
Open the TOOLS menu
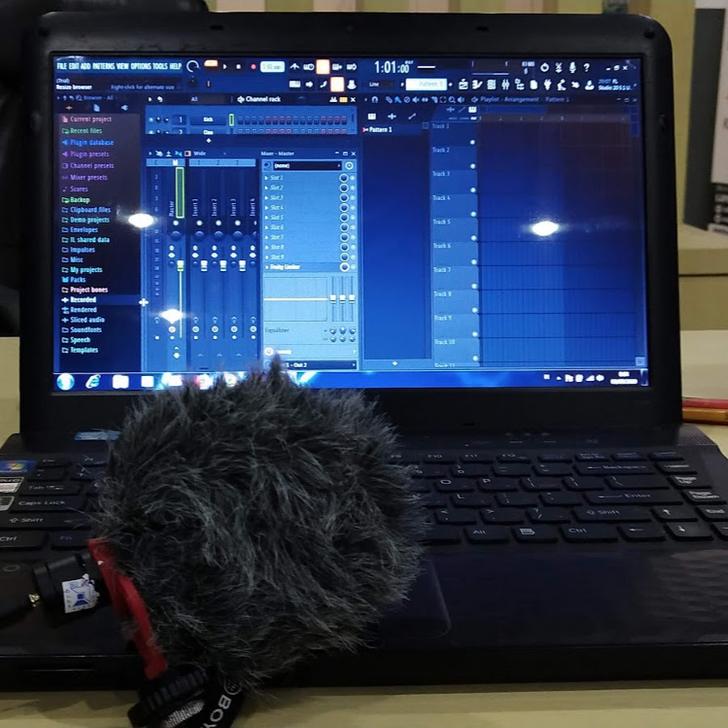tap(159, 66)
